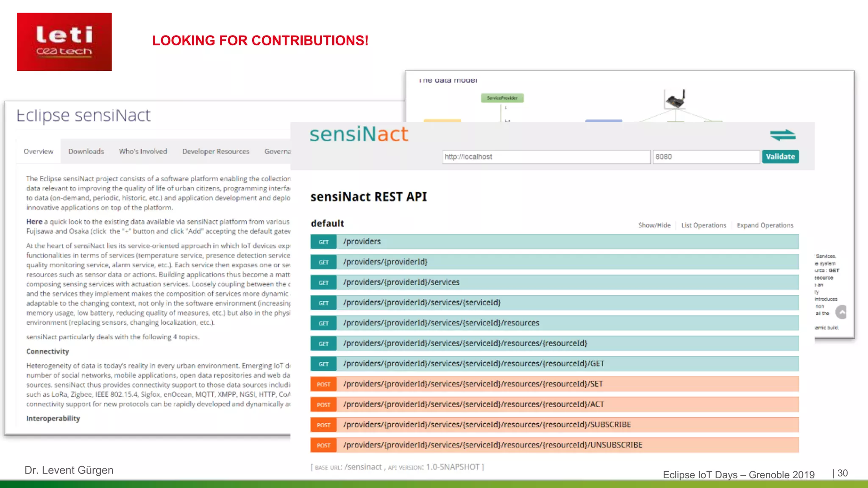Click the List Operations link

pyautogui.click(x=703, y=225)
